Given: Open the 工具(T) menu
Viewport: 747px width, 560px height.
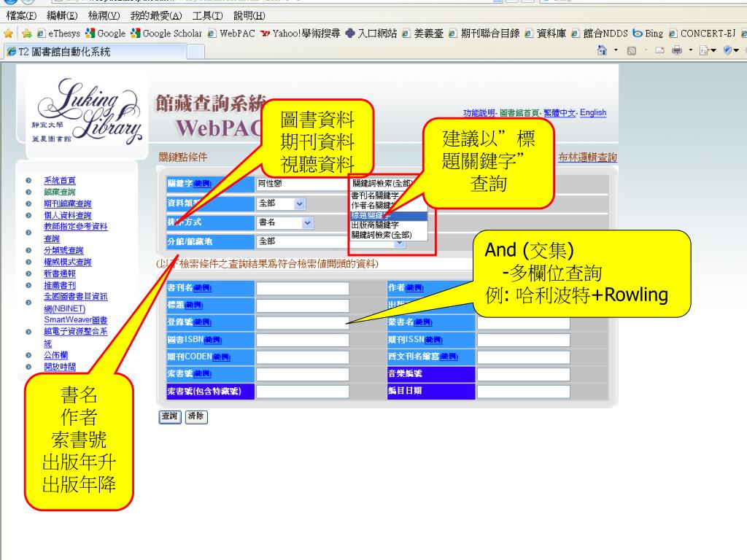Looking at the screenshot, I should click(x=207, y=15).
